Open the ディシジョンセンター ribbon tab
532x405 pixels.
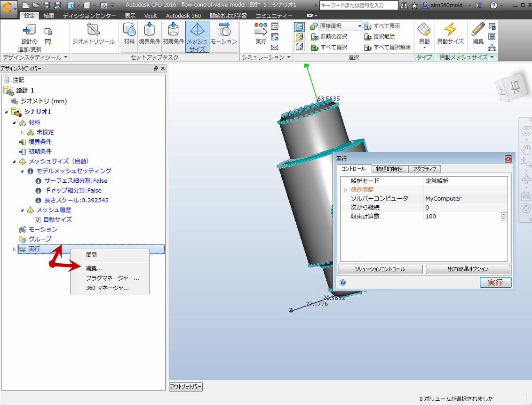pyautogui.click(x=89, y=16)
